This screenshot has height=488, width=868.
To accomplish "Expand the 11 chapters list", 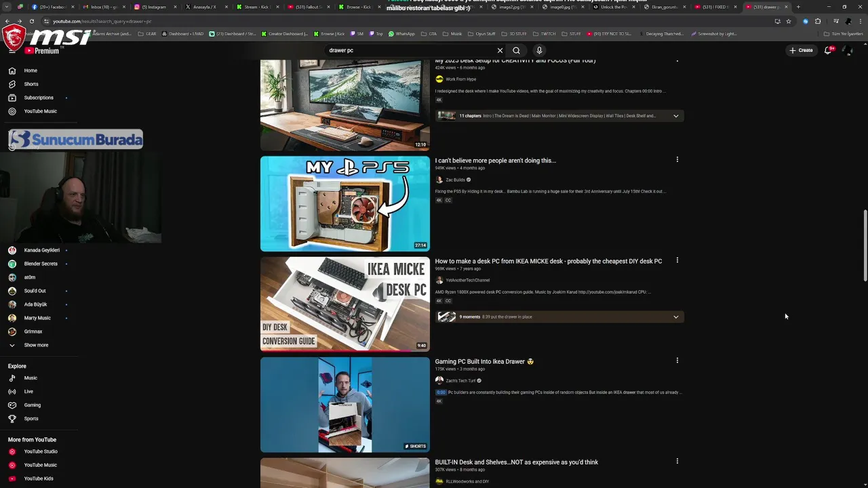I will click(x=675, y=116).
